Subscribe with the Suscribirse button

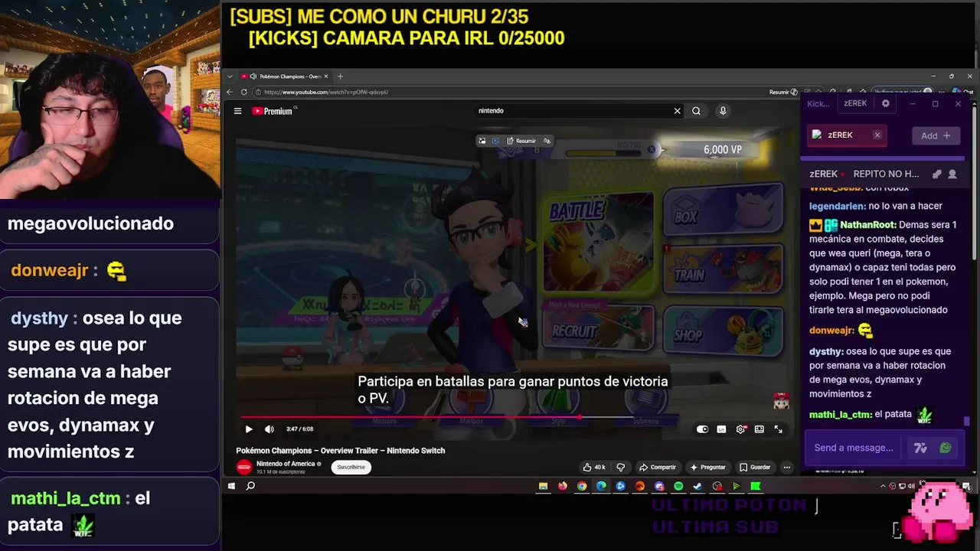pyautogui.click(x=351, y=467)
